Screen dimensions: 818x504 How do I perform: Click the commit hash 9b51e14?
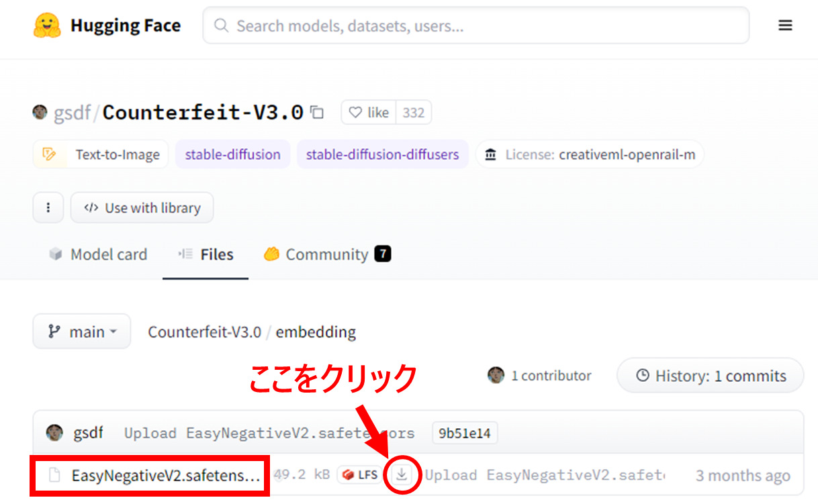pos(464,433)
